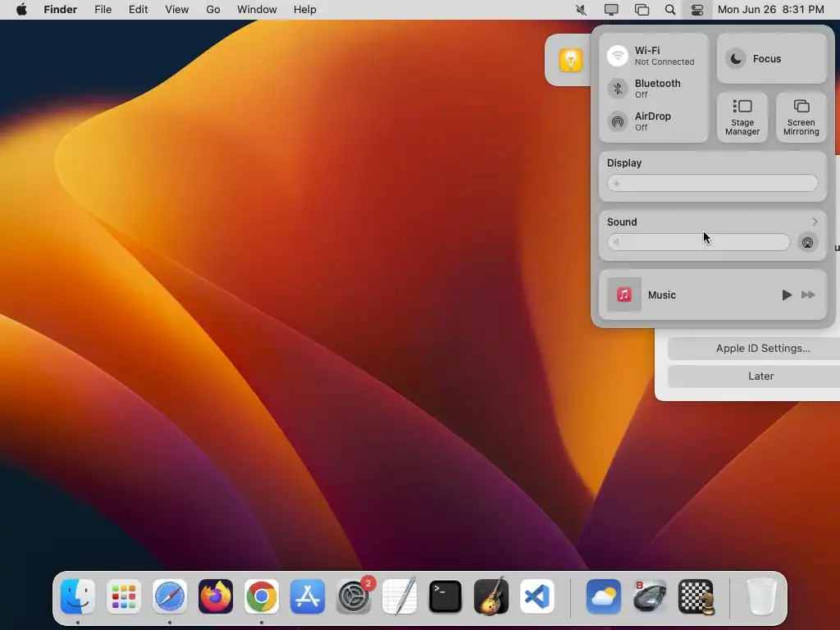Open Finder from the Dock
The width and height of the screenshot is (840, 630).
(78, 596)
